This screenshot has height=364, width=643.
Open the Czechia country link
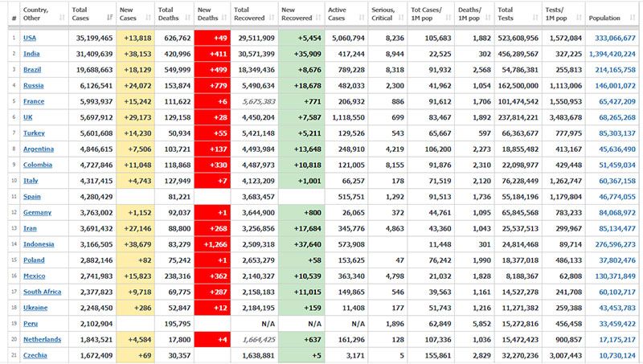(35, 355)
